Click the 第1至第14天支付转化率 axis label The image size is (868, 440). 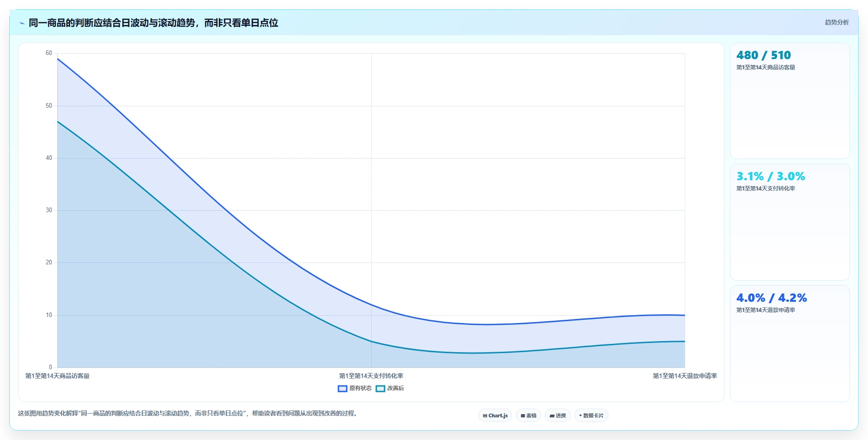371,376
